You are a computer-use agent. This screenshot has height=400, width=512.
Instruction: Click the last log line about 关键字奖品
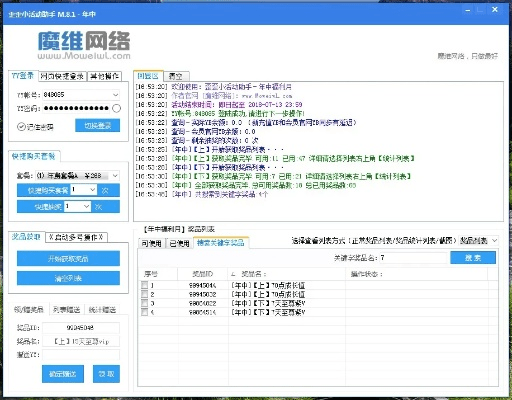click(202, 194)
